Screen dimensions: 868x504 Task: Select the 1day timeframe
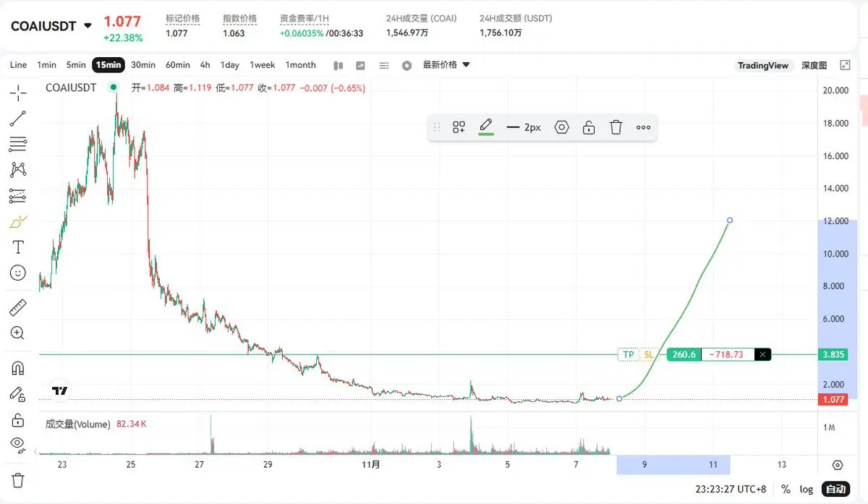(x=230, y=65)
